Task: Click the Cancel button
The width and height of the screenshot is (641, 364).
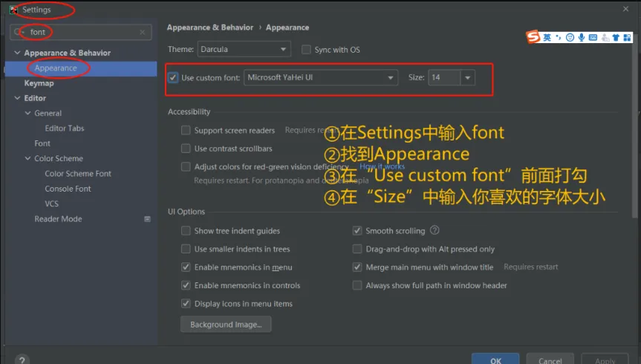Action: pyautogui.click(x=550, y=359)
